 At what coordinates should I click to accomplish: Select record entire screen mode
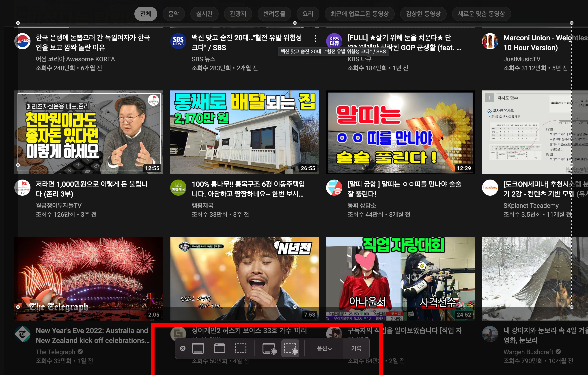pos(269,348)
